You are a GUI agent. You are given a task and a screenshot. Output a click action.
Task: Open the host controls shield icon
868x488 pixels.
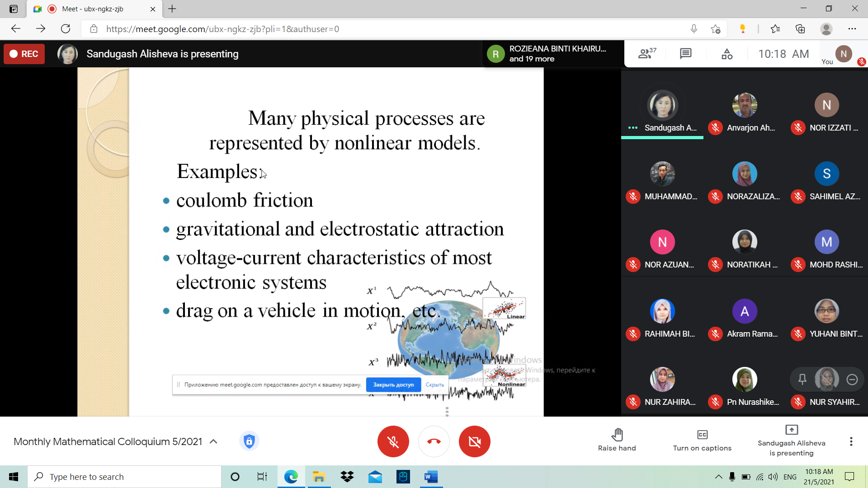click(249, 441)
